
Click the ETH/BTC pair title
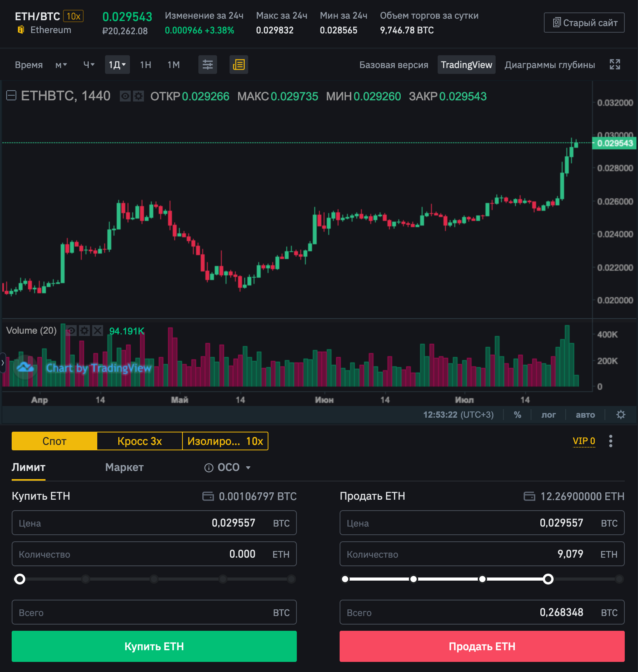point(37,16)
